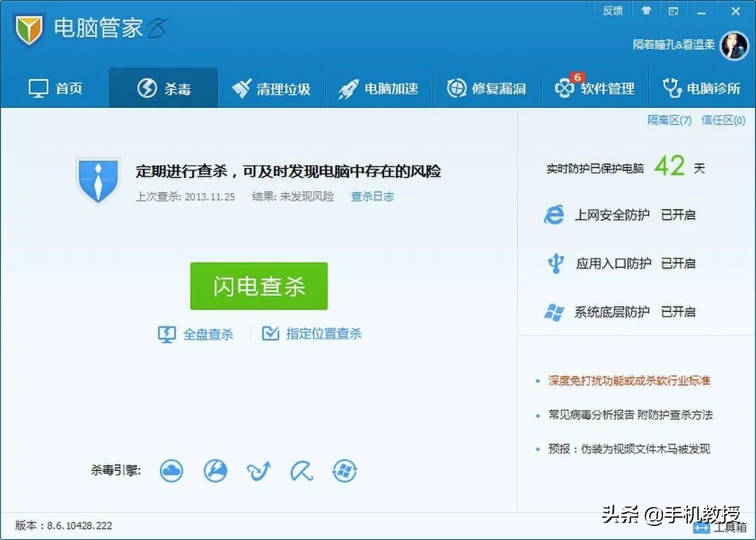Click the 反馈 feedback button
Viewport: 756px width, 540px height.
(x=612, y=11)
